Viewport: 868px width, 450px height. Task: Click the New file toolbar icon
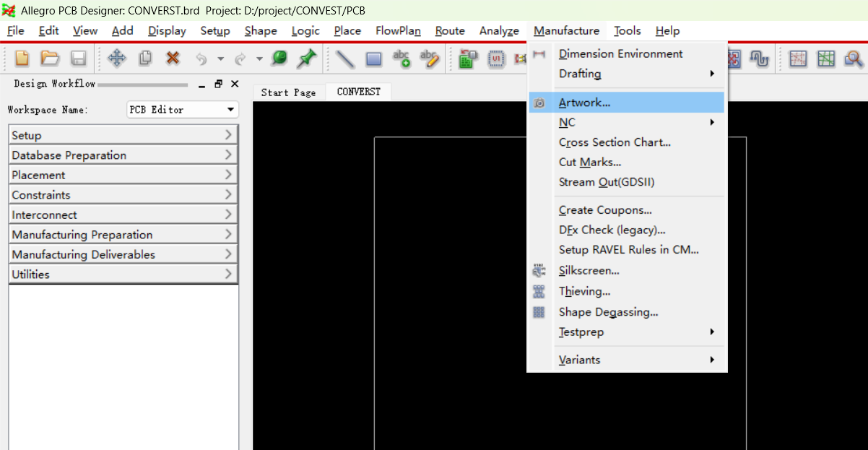tap(22, 59)
